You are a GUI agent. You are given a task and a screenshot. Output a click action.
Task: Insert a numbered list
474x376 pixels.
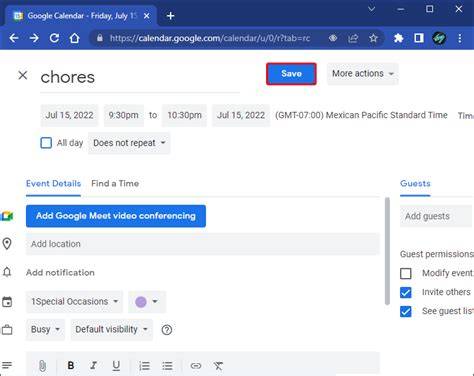pos(144,366)
